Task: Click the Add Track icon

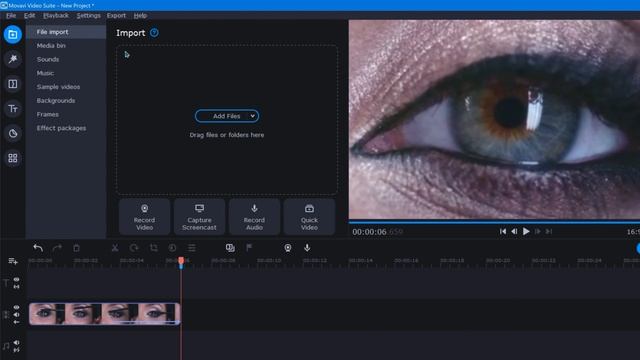Action: [13, 261]
